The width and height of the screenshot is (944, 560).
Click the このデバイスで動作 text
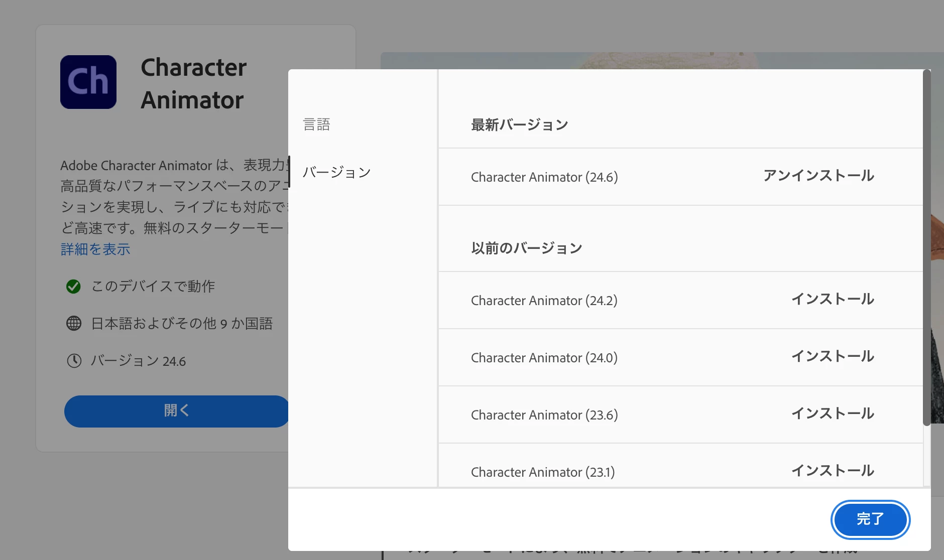(x=153, y=286)
